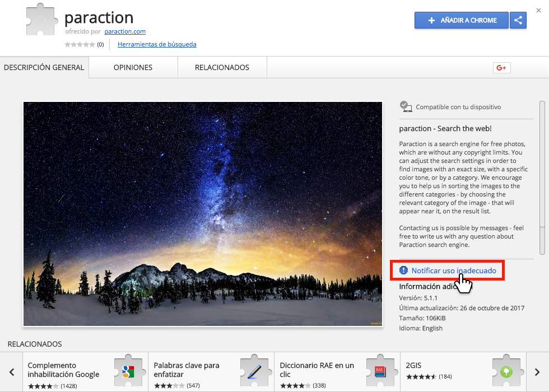Go to next related extensions
This screenshot has width=549, height=392.
(x=537, y=372)
